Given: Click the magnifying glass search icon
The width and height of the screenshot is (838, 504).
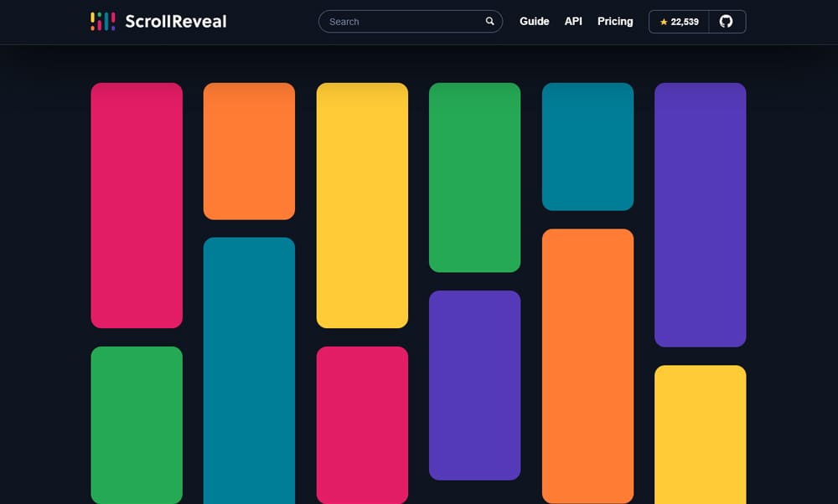Looking at the screenshot, I should click(x=490, y=21).
